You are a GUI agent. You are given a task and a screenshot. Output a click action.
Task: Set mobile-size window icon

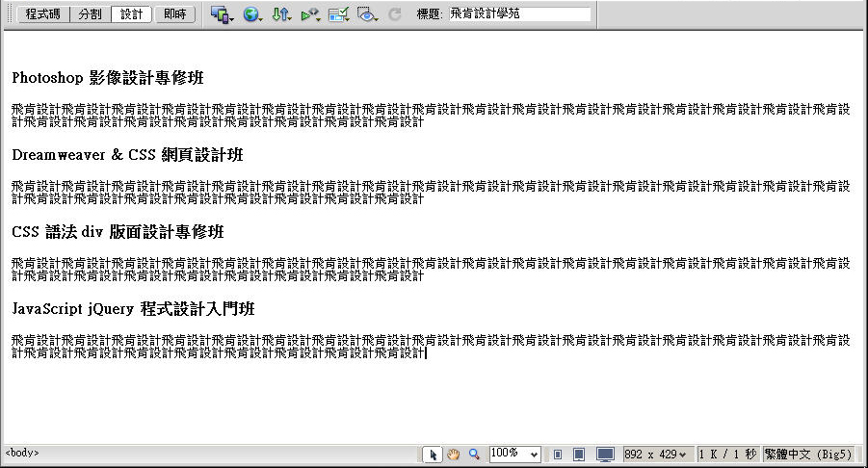click(558, 455)
